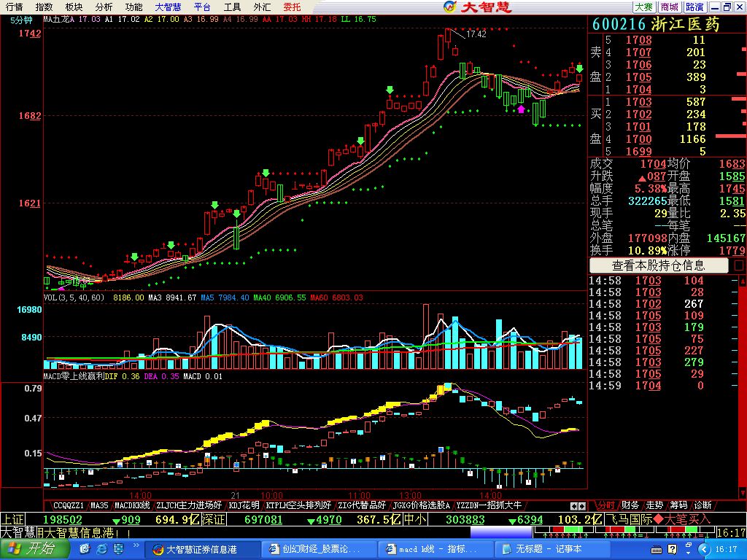Click the keyboard language bar icon
Image resolution: width=747 pixels, height=560 pixels.
pyautogui.click(x=657, y=550)
